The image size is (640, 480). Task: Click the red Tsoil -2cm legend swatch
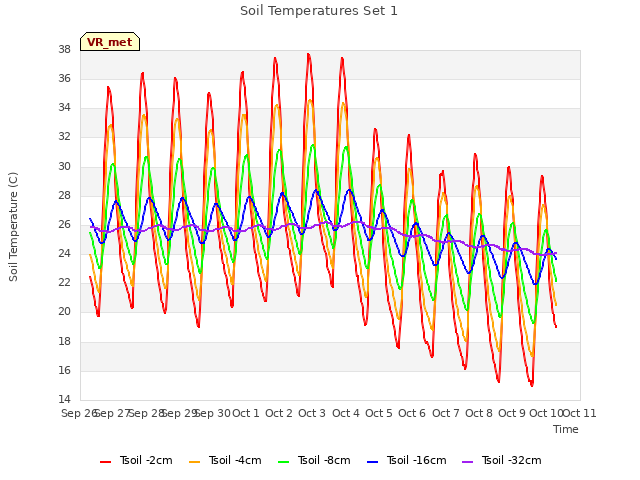click(x=105, y=462)
